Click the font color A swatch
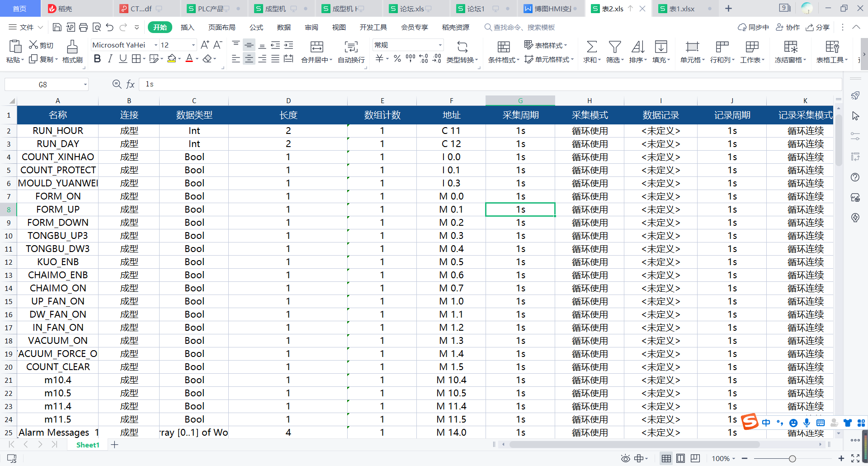This screenshot has width=868, height=466. click(189, 59)
